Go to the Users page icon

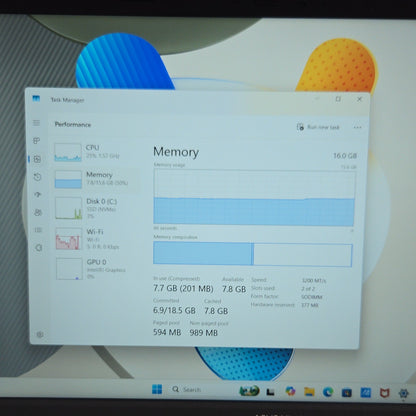[38, 212]
